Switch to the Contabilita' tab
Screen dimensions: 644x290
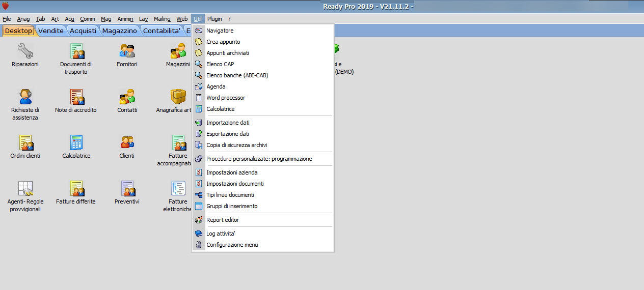(162, 31)
